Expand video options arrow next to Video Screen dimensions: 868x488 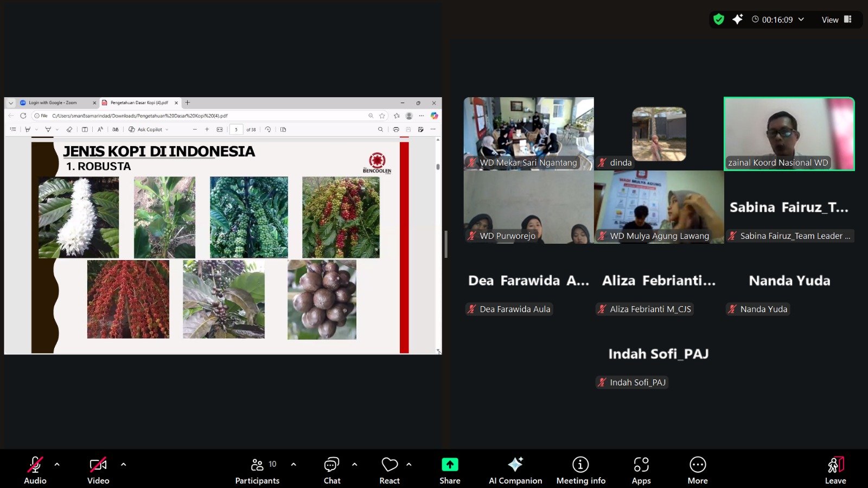click(124, 465)
